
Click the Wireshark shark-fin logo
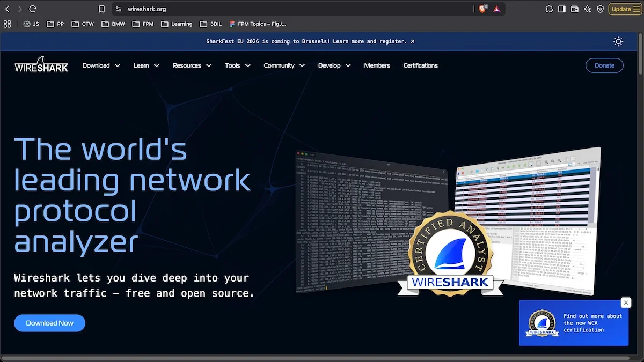(41, 64)
